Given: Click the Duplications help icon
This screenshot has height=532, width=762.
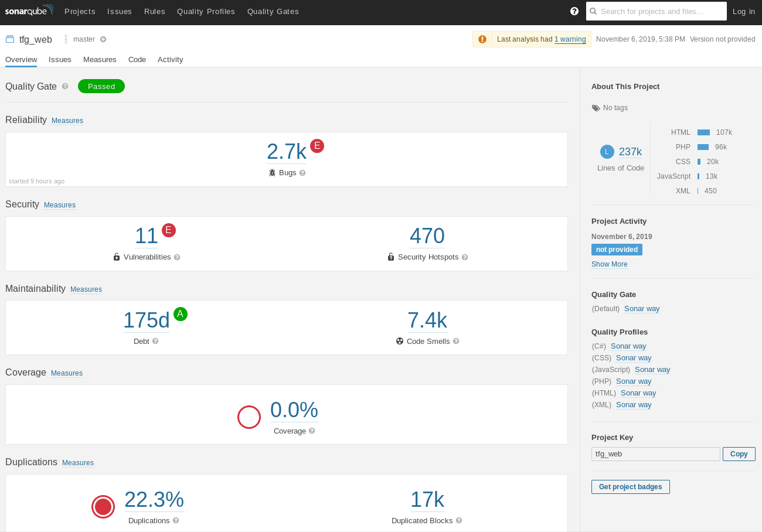Looking at the screenshot, I should click(x=176, y=520).
